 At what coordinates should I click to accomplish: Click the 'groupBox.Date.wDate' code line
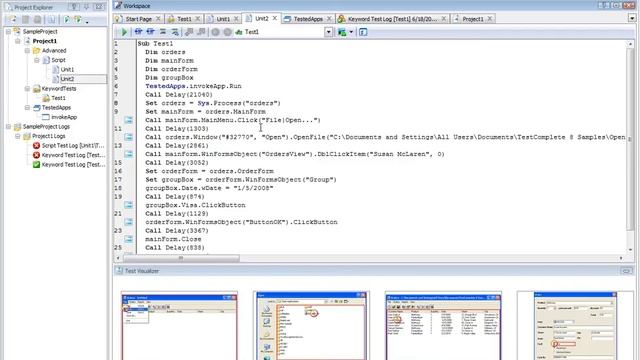(209, 188)
